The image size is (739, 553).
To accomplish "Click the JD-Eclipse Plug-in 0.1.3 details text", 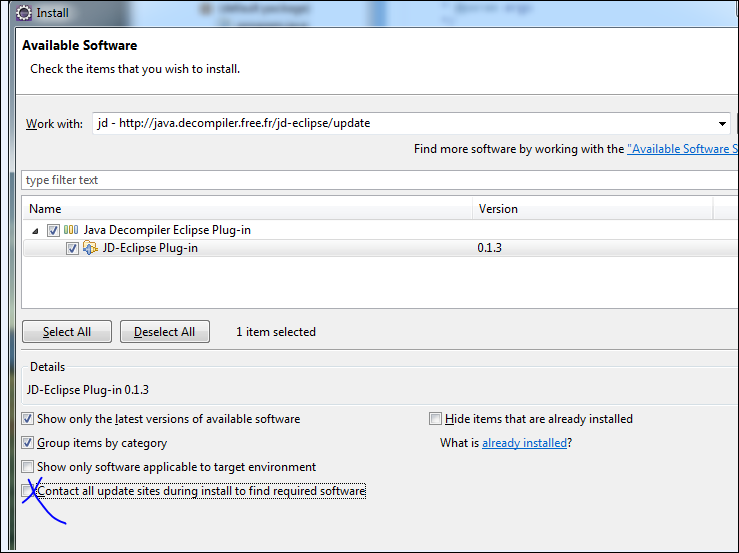I will click(88, 390).
